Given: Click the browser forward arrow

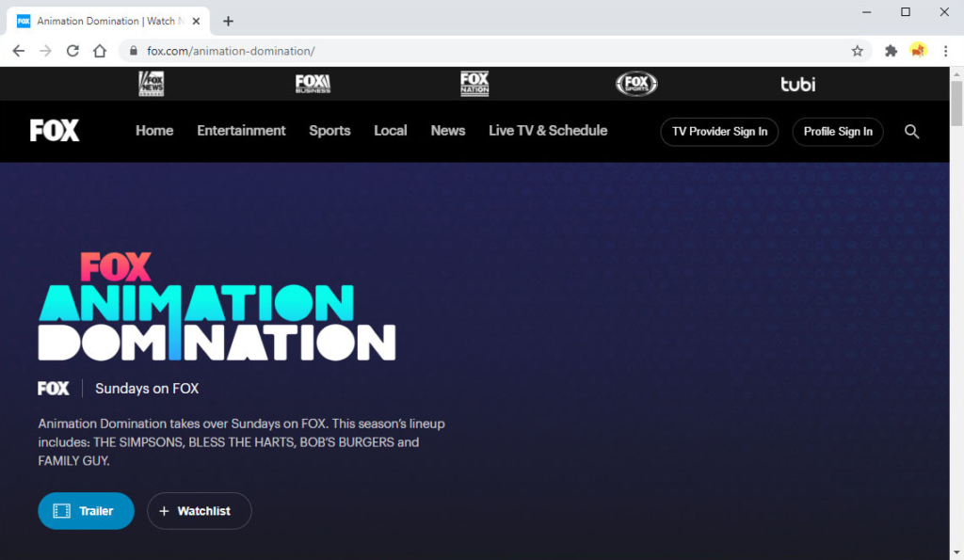Looking at the screenshot, I should pos(45,51).
